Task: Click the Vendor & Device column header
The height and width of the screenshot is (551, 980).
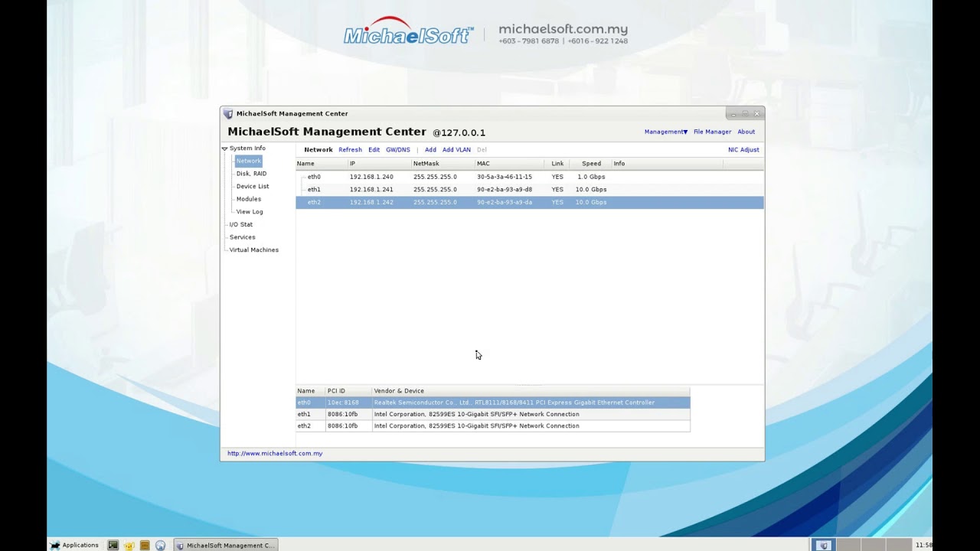Action: point(531,391)
